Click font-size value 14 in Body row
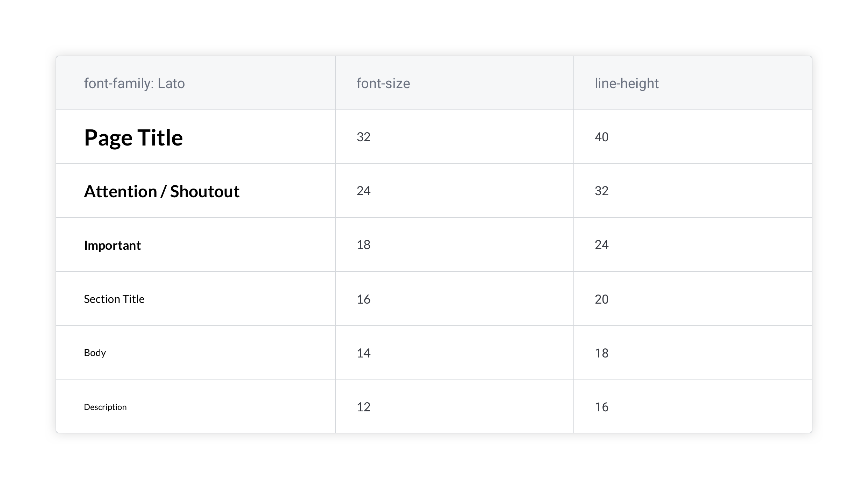The width and height of the screenshot is (868, 489). [363, 353]
